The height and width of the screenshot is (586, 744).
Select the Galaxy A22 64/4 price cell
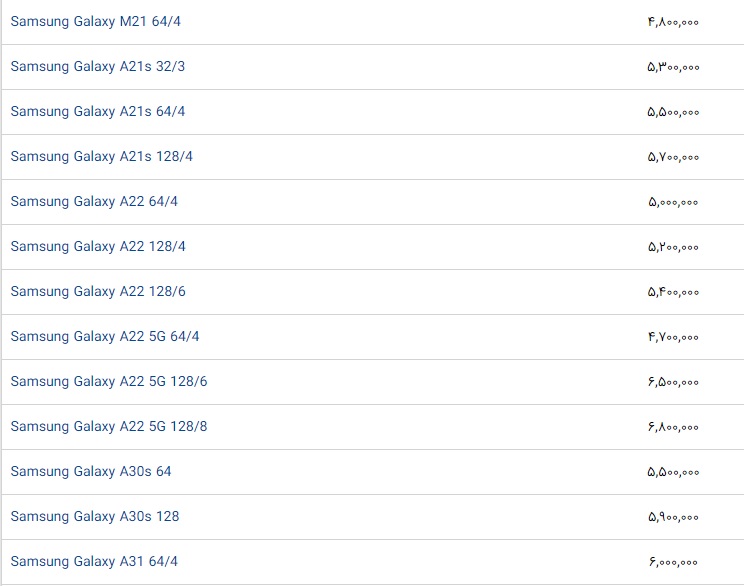673,202
